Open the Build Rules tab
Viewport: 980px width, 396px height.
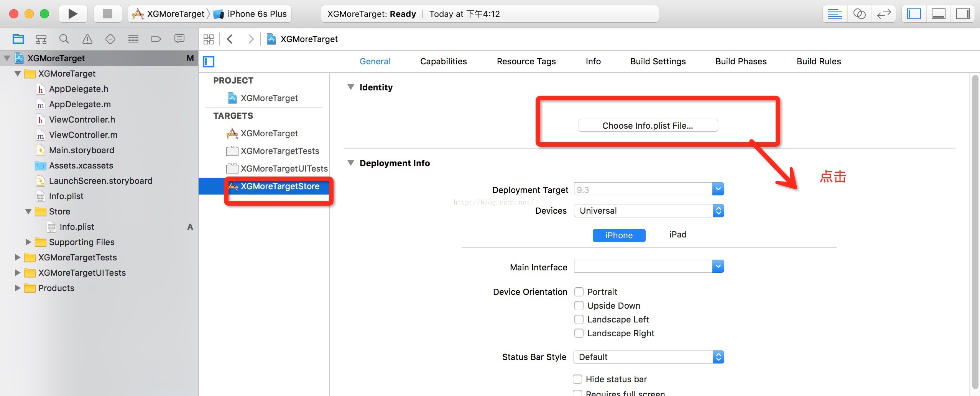click(x=819, y=61)
